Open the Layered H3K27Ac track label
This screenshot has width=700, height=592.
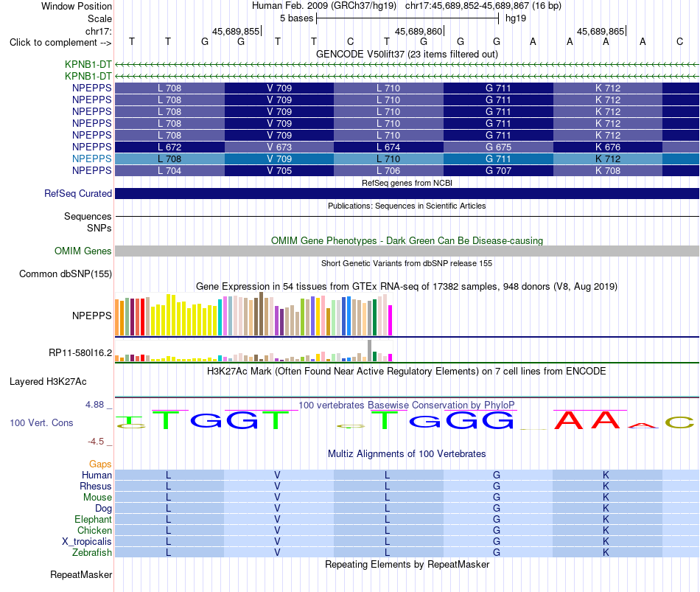tap(48, 382)
